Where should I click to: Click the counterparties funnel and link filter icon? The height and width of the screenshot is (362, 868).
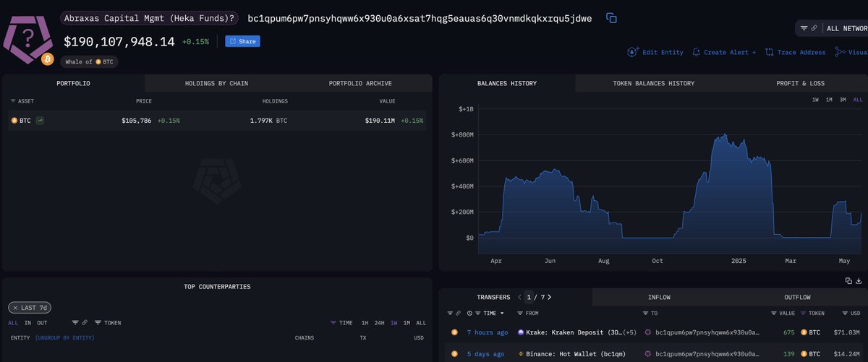80,322
